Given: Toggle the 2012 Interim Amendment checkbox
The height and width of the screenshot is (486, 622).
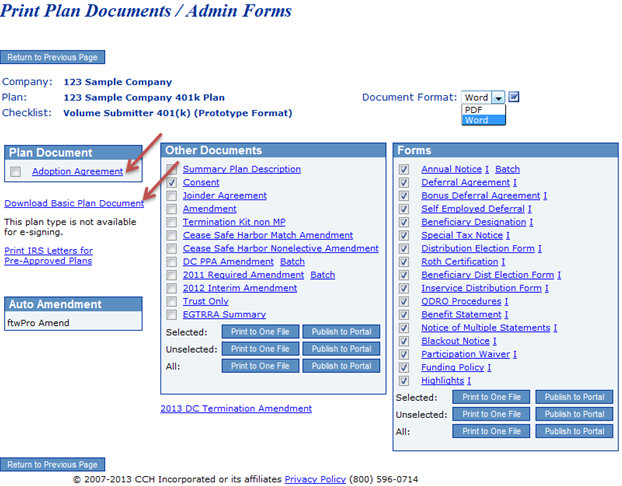Looking at the screenshot, I should point(171,288).
